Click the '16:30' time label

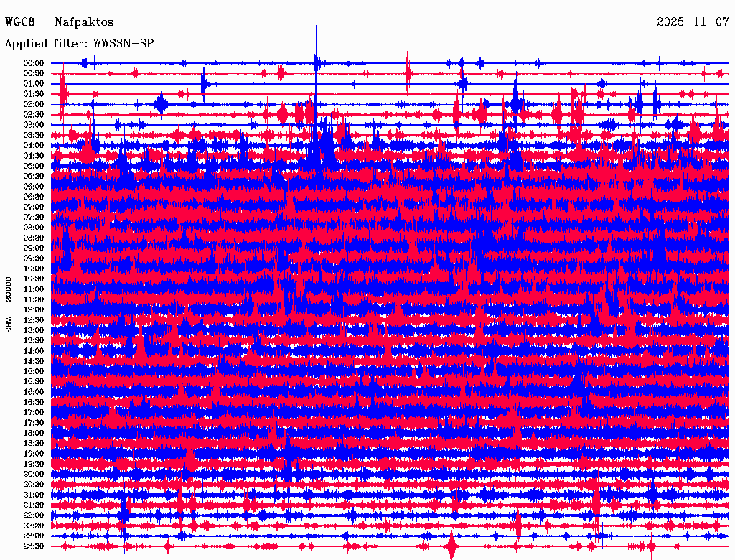click(x=34, y=403)
